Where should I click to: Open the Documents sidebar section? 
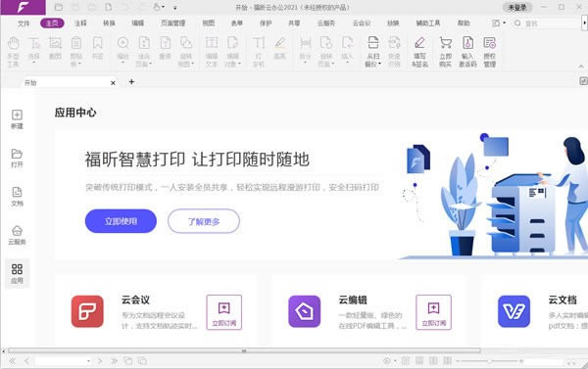[x=17, y=197]
